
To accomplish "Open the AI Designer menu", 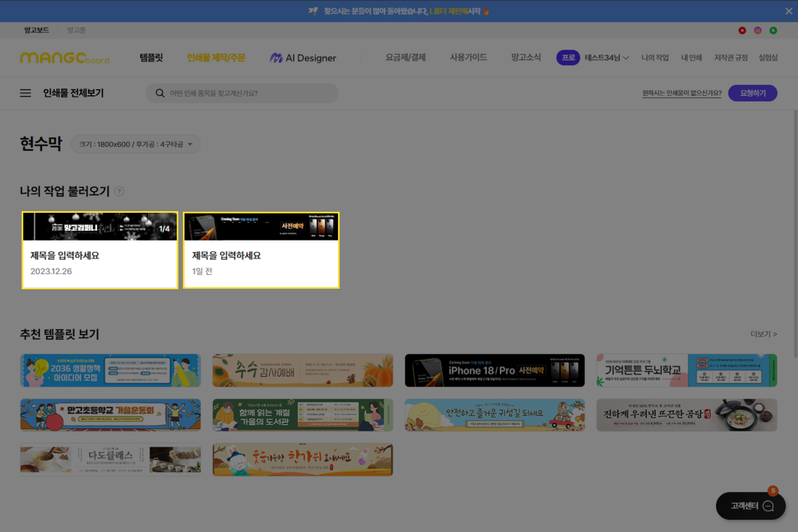I will [303, 58].
